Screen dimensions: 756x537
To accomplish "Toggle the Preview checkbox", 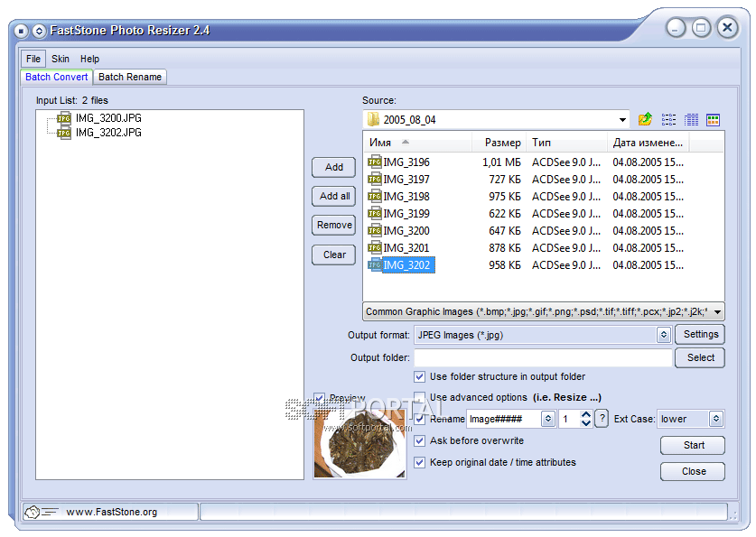I will pyautogui.click(x=319, y=398).
